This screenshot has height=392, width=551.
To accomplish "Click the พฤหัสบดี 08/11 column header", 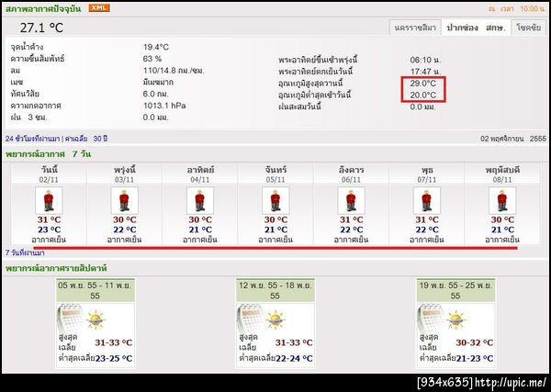I will coord(502,174).
